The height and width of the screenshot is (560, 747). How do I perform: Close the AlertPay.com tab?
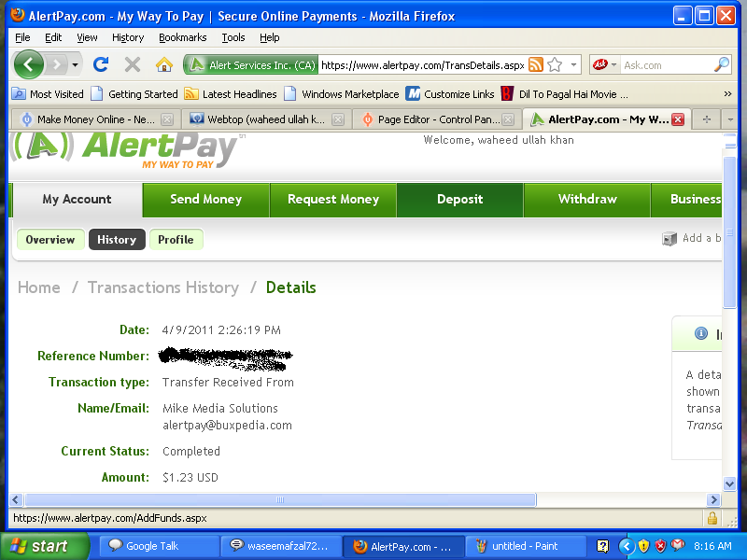click(x=678, y=119)
